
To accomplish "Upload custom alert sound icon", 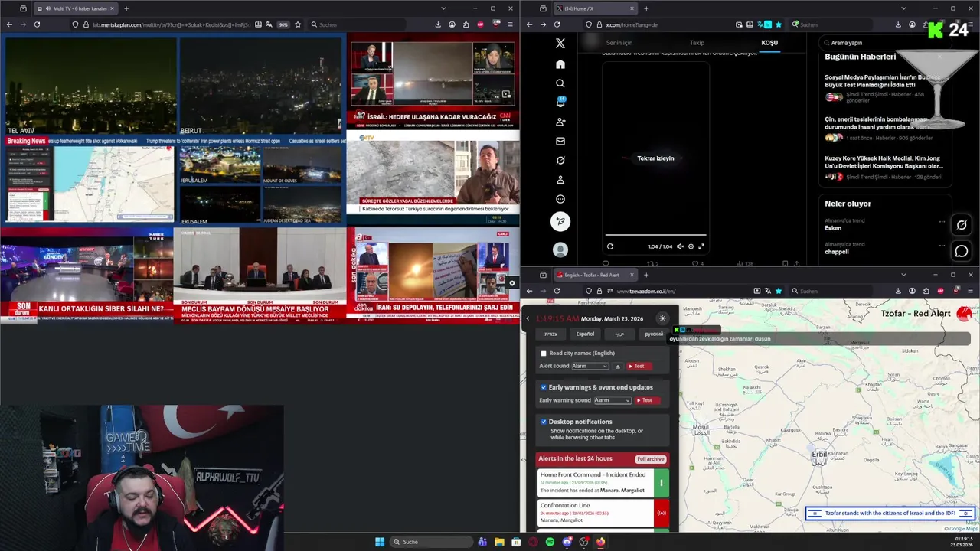I will point(618,367).
